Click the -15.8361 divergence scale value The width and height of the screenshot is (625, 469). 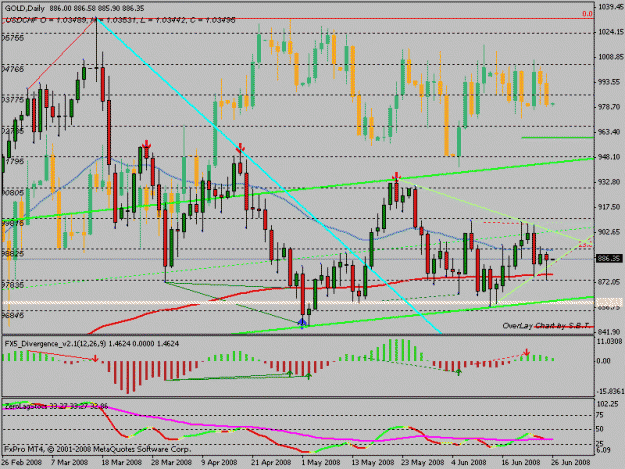point(609,391)
